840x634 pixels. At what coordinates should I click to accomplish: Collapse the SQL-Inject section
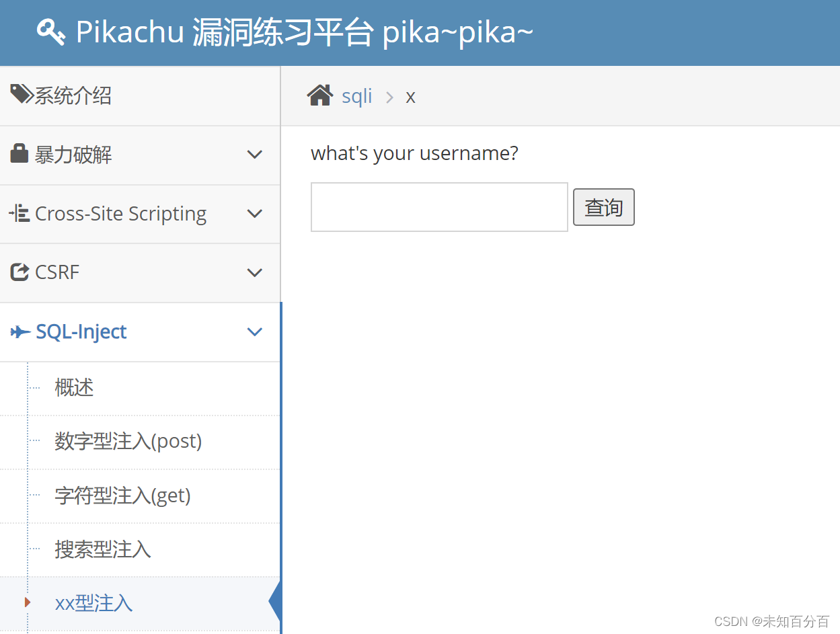point(254,331)
